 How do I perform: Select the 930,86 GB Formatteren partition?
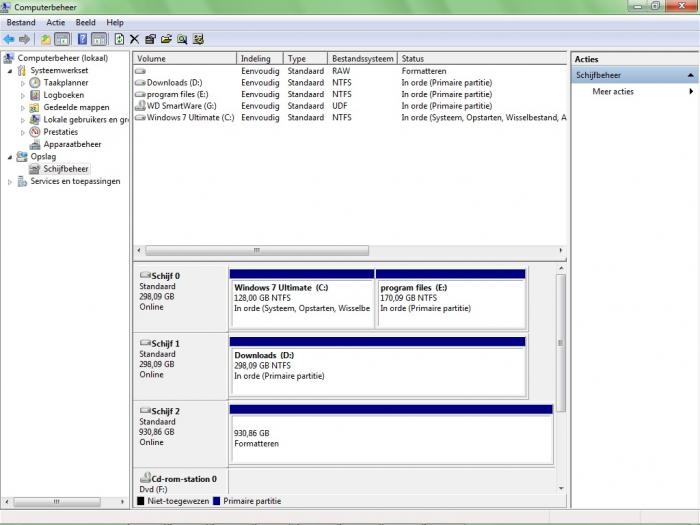pyautogui.click(x=391, y=434)
